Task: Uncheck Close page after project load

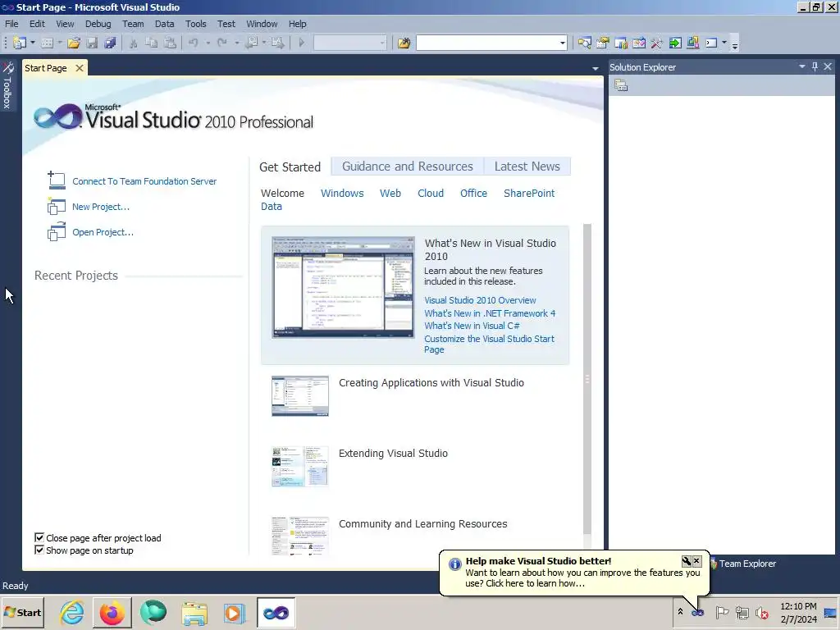Action: [39, 537]
